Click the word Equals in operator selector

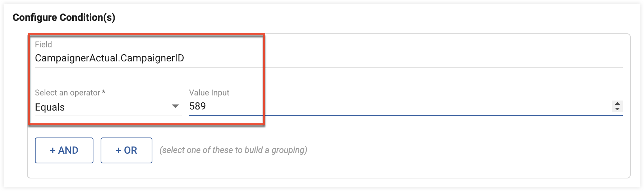coord(50,107)
